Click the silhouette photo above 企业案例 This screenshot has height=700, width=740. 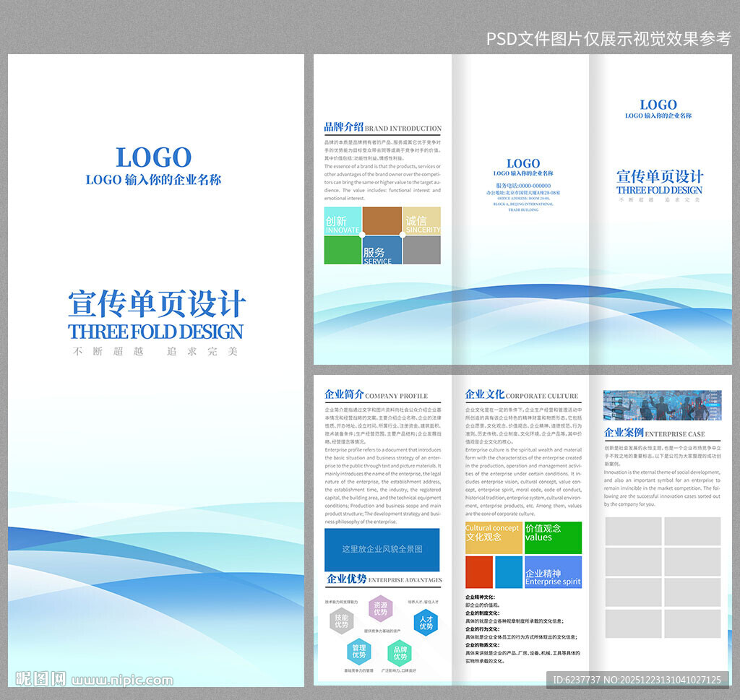point(662,405)
